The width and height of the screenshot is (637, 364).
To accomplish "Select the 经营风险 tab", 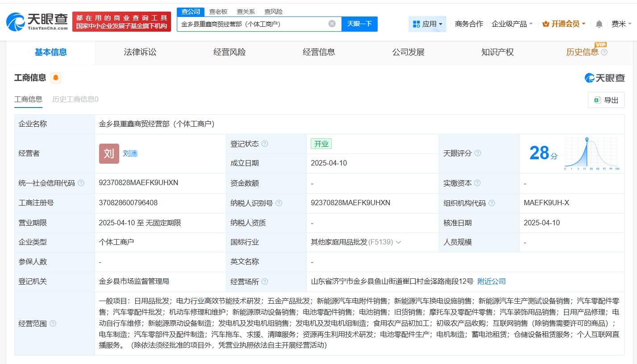I will click(229, 52).
